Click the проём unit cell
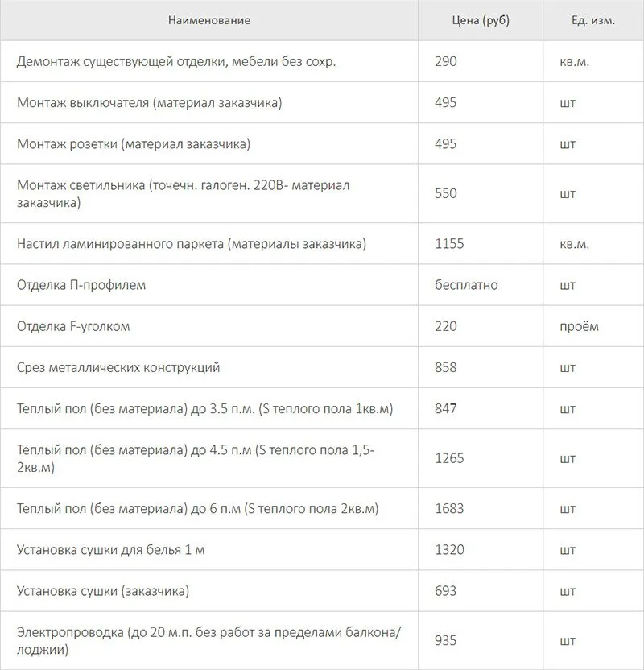This screenshot has height=670, width=644. click(579, 326)
